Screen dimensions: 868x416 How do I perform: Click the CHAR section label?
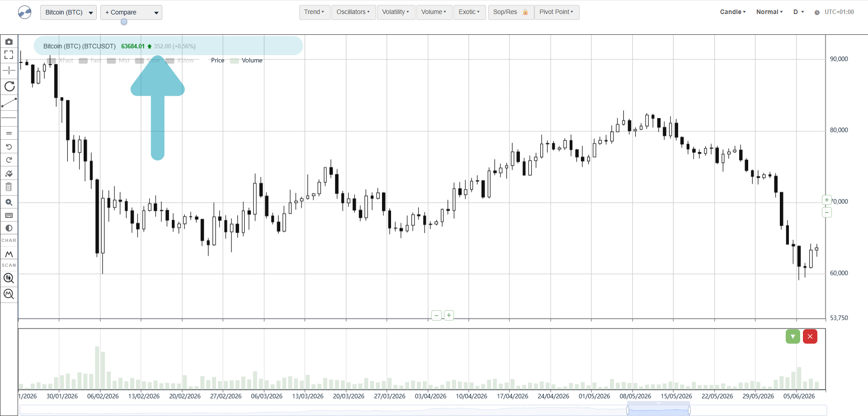click(9, 241)
